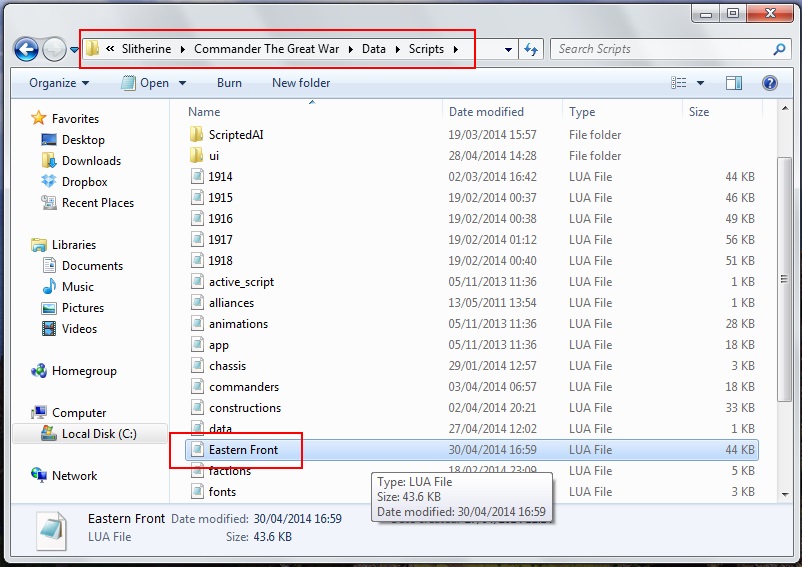Open the recent locations dropdown arrow
The width and height of the screenshot is (802, 567).
point(75,50)
